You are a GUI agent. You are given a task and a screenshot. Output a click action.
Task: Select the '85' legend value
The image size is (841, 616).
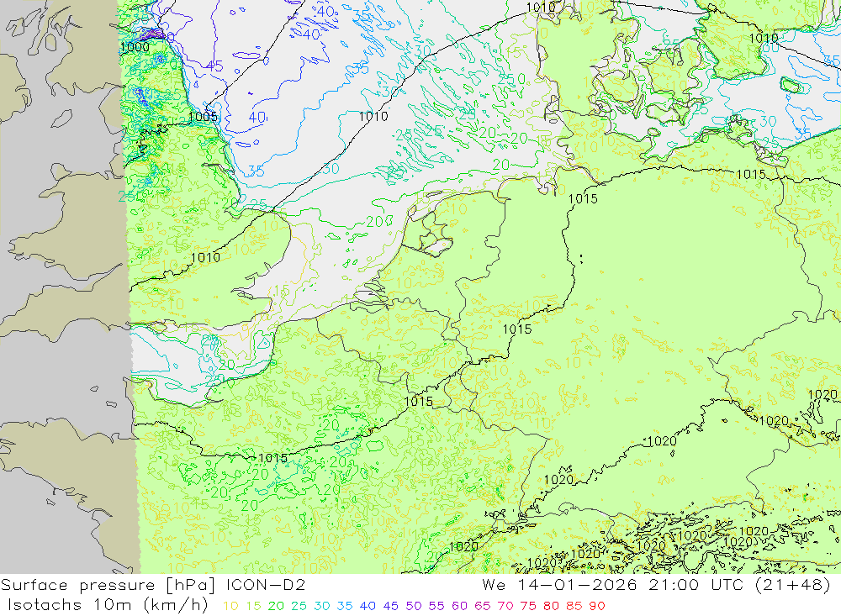[x=574, y=606]
